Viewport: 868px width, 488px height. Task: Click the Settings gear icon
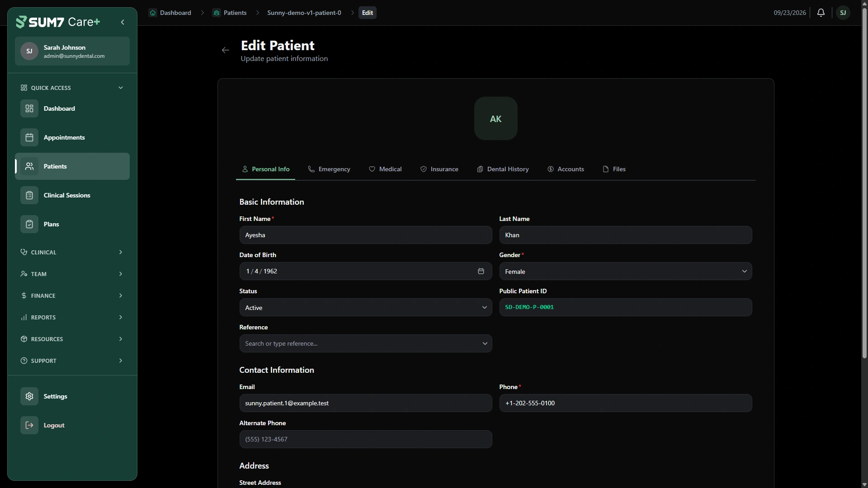29,396
